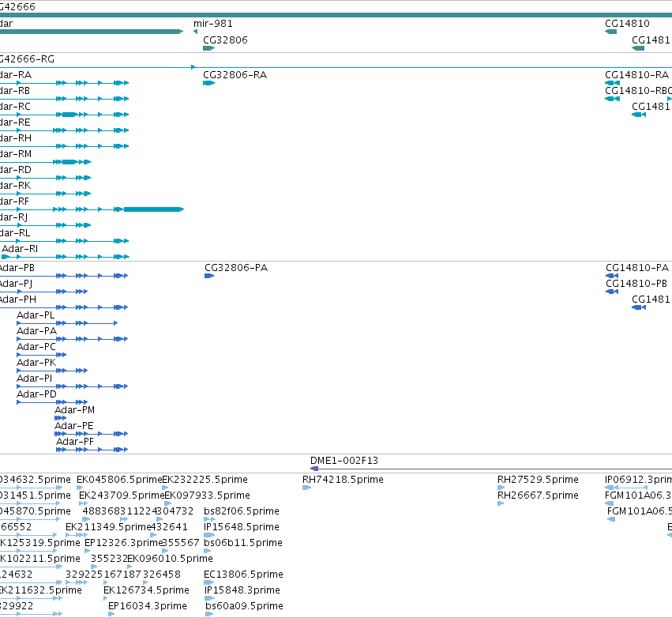The image size is (672, 618).
Task: Click the thick exon block of Adar-RF
Action: (x=153, y=209)
